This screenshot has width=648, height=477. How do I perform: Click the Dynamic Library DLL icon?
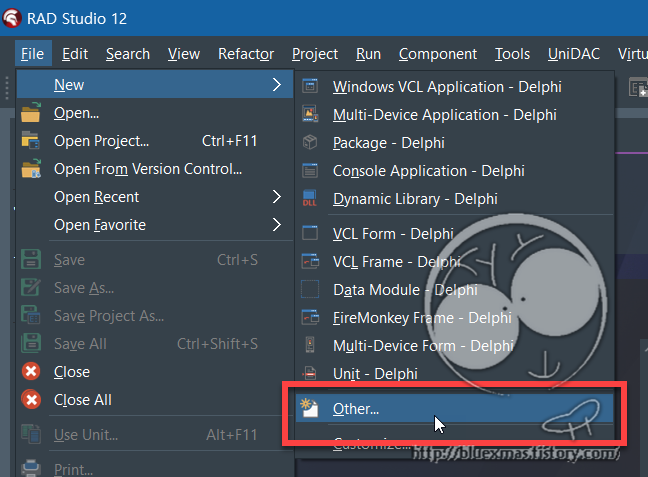pyautogui.click(x=310, y=198)
